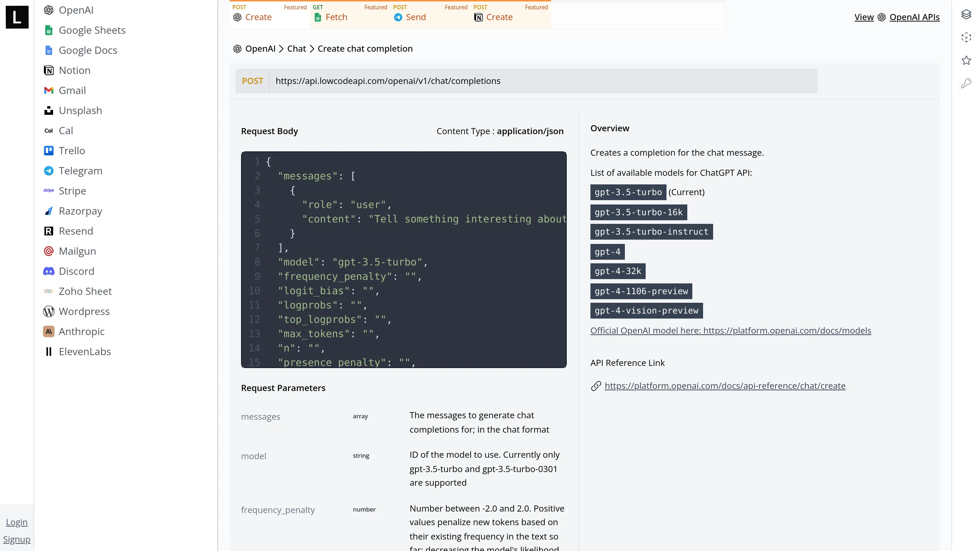Image resolution: width=980 pixels, height=551 pixels.
Task: Click the star favorite icon
Action: click(x=966, y=60)
